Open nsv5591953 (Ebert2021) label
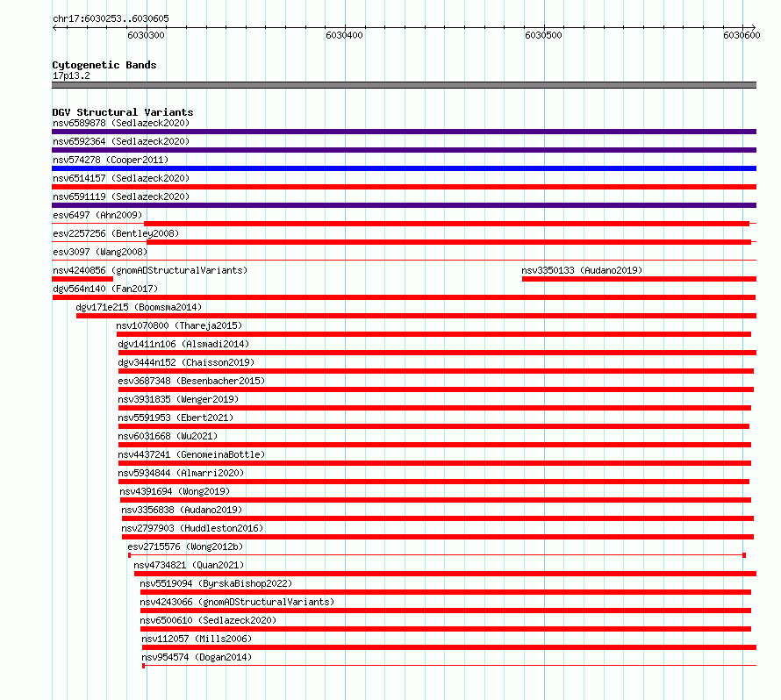 176,418
